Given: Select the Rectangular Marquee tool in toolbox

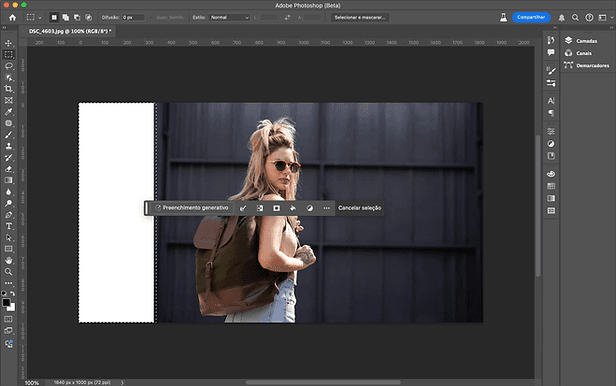Looking at the screenshot, I should point(8,55).
